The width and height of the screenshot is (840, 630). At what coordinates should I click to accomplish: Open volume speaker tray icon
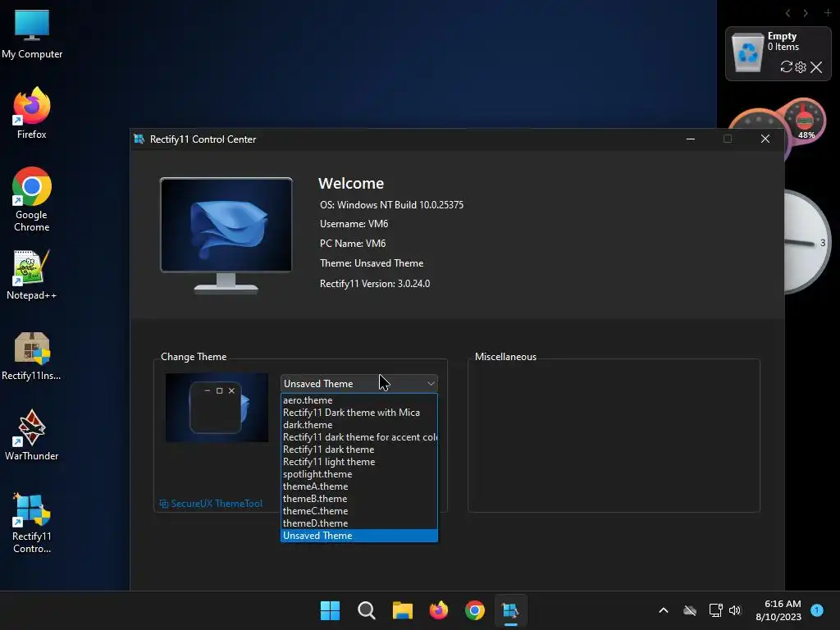coord(735,610)
